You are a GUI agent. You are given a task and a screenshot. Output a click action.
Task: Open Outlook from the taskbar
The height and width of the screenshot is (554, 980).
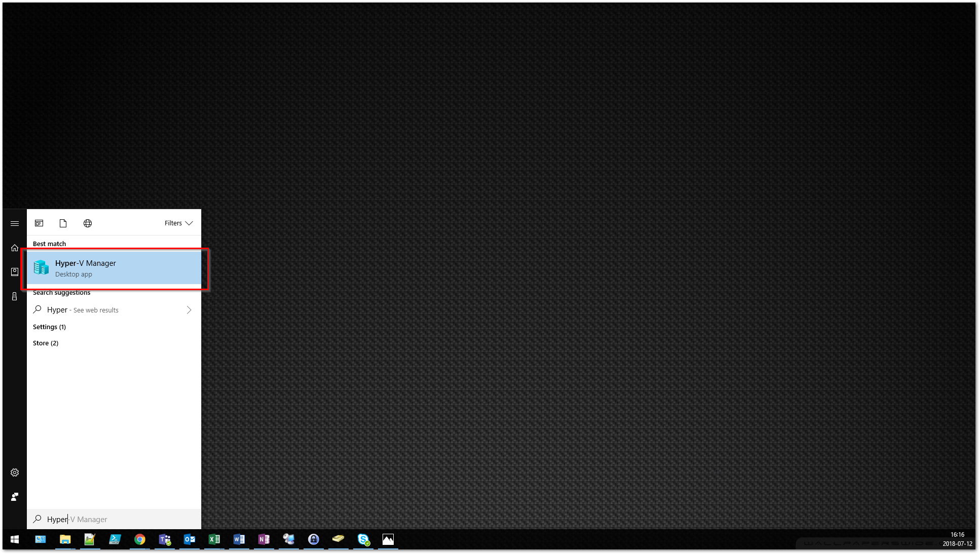(x=190, y=539)
